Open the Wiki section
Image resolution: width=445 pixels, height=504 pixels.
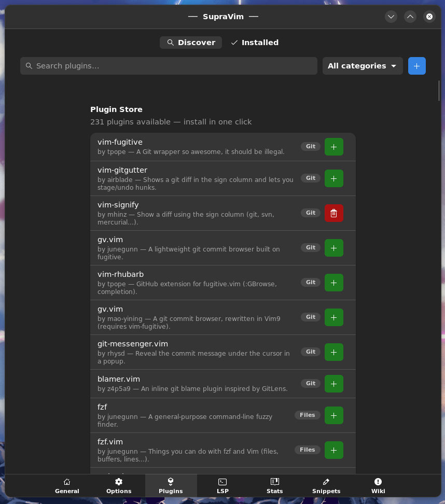(378, 486)
